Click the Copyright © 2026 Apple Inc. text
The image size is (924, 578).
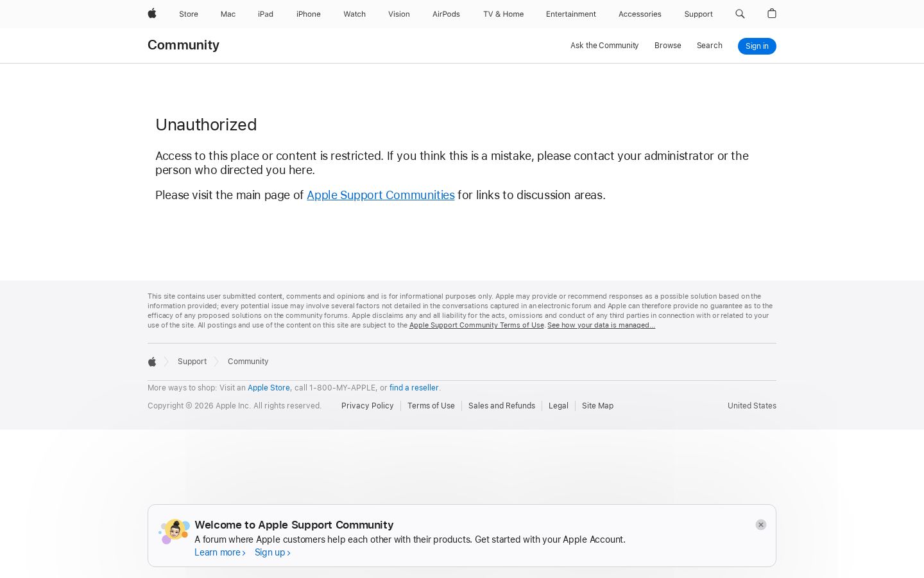point(234,406)
